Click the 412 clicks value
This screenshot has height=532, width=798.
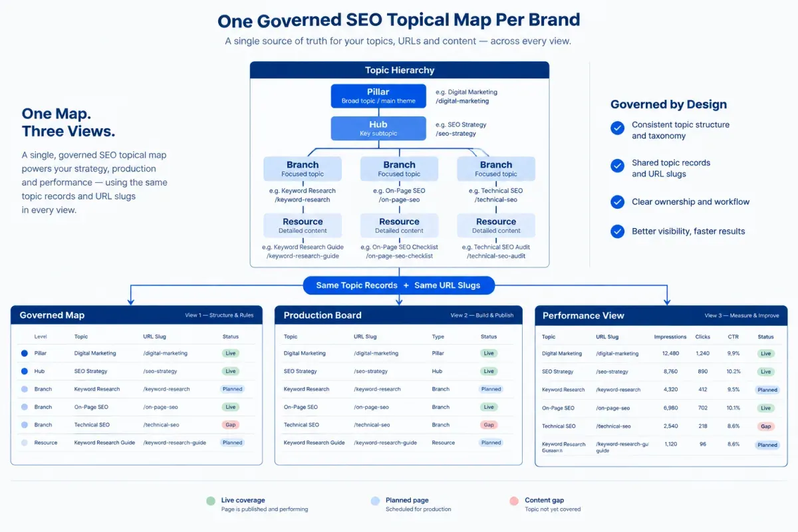[x=703, y=390]
